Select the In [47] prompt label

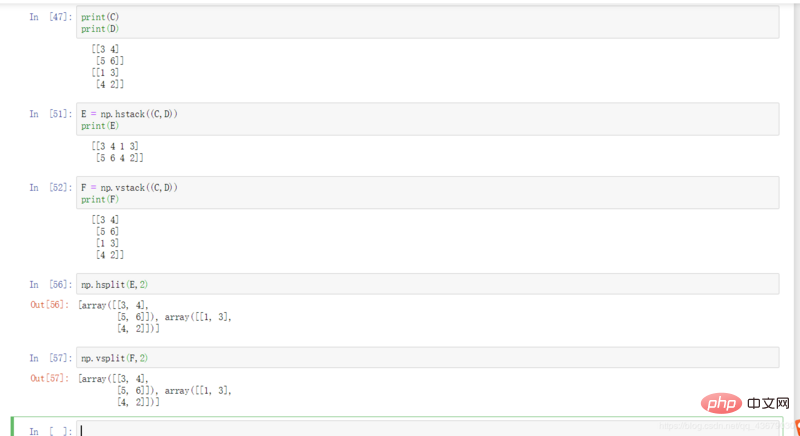51,17
